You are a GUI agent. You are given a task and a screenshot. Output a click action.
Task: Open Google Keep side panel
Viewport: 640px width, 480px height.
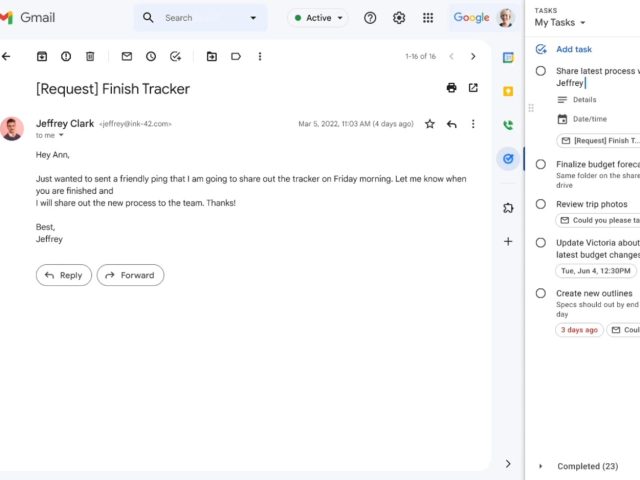508,91
